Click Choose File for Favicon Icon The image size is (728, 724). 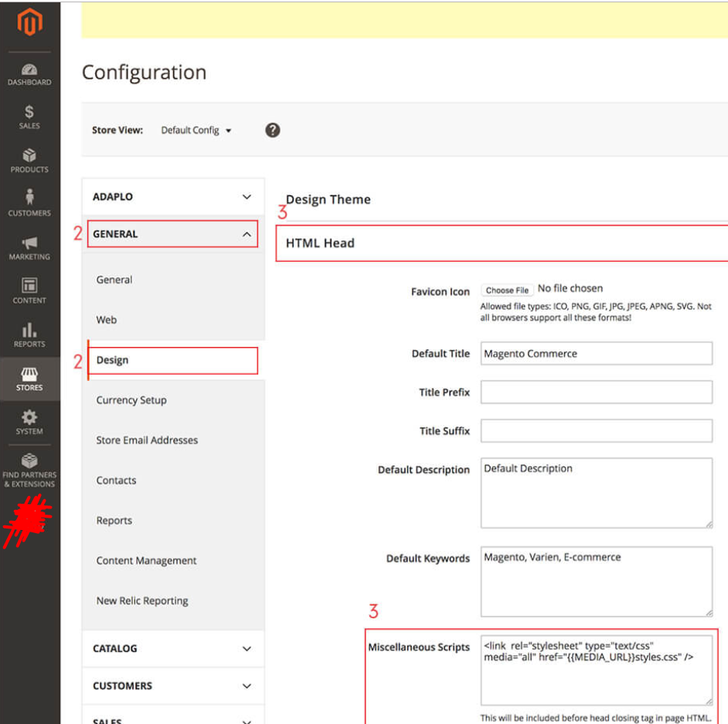507,290
